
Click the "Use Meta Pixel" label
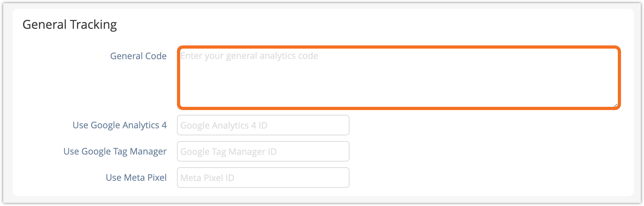pyautogui.click(x=136, y=178)
